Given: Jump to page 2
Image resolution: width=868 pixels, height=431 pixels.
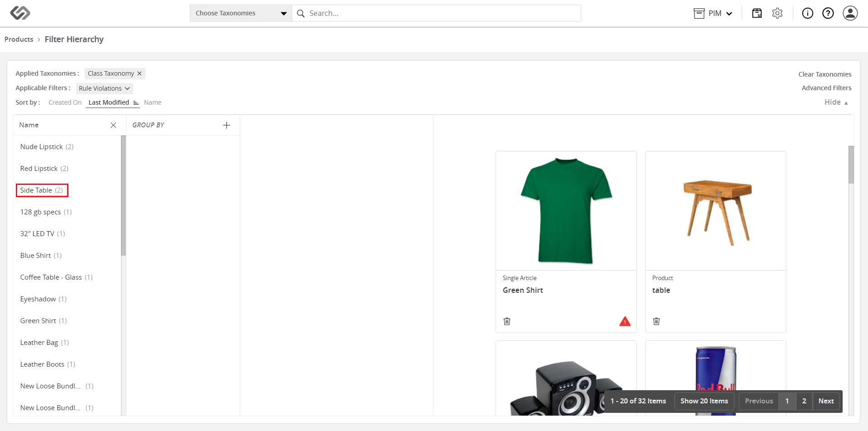Looking at the screenshot, I should click(x=804, y=401).
